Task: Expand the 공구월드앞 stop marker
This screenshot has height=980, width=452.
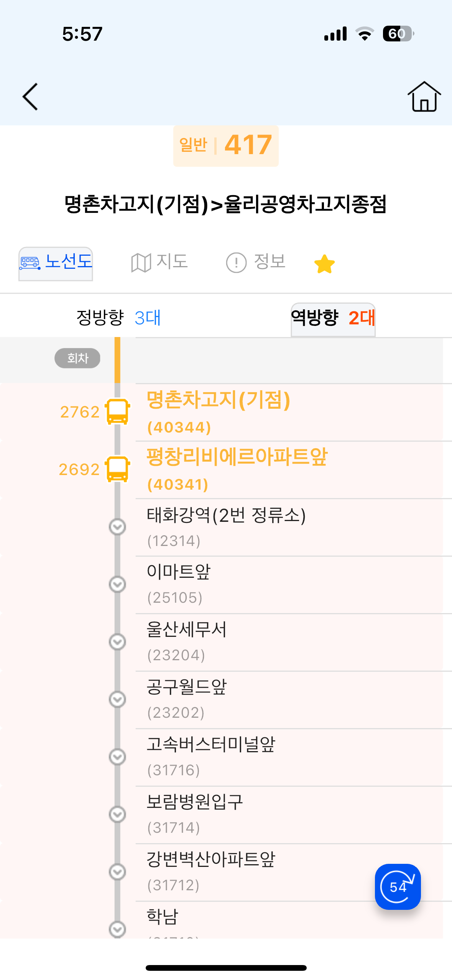Action: coord(117,699)
